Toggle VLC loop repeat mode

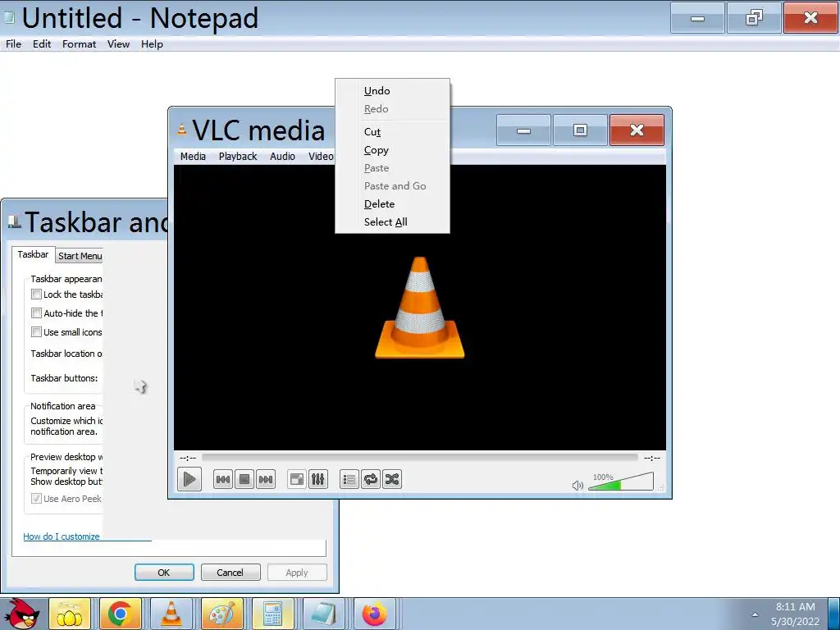[371, 479]
